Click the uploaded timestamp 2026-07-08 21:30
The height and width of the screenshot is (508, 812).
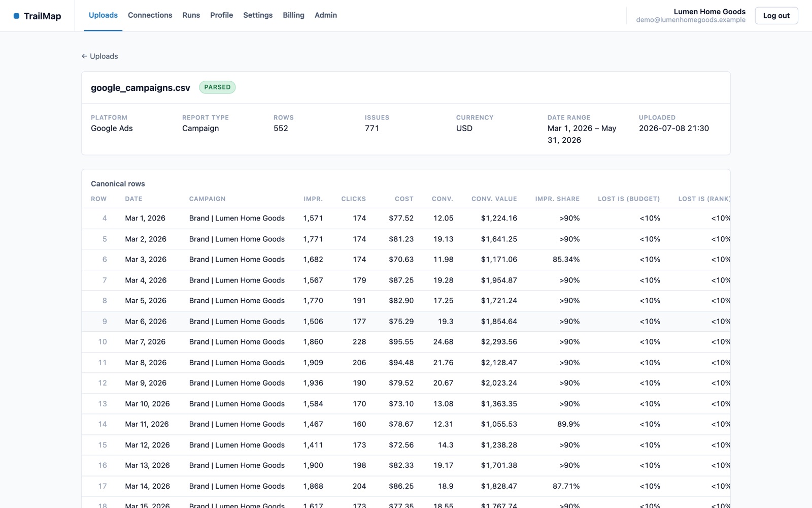pos(674,128)
